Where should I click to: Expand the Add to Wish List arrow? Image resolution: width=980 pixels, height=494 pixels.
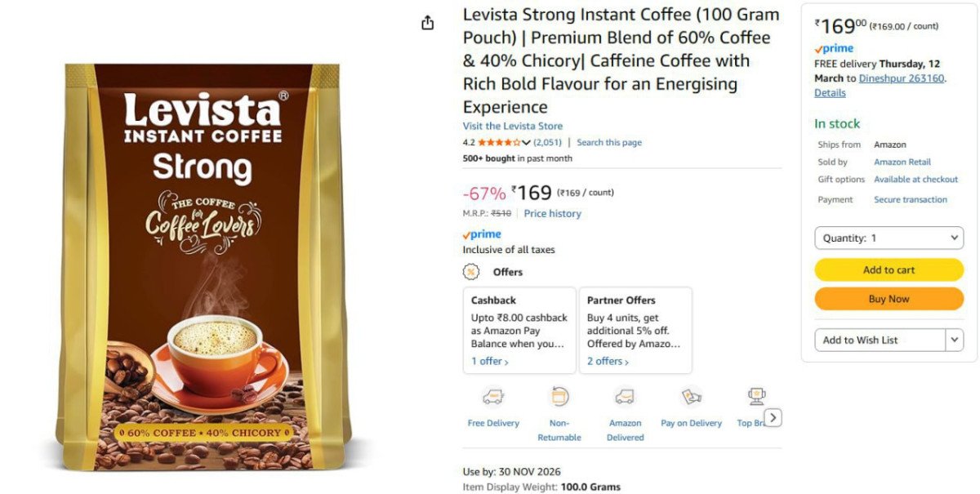coord(954,340)
